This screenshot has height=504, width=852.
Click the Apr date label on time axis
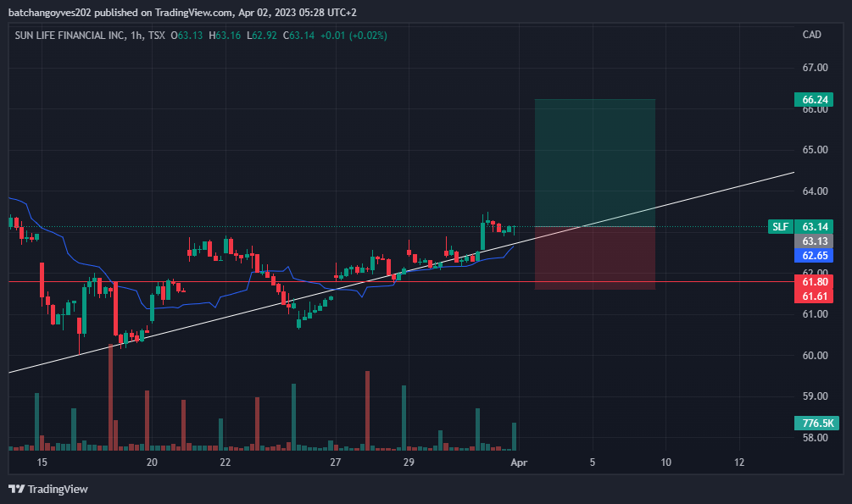point(519,462)
